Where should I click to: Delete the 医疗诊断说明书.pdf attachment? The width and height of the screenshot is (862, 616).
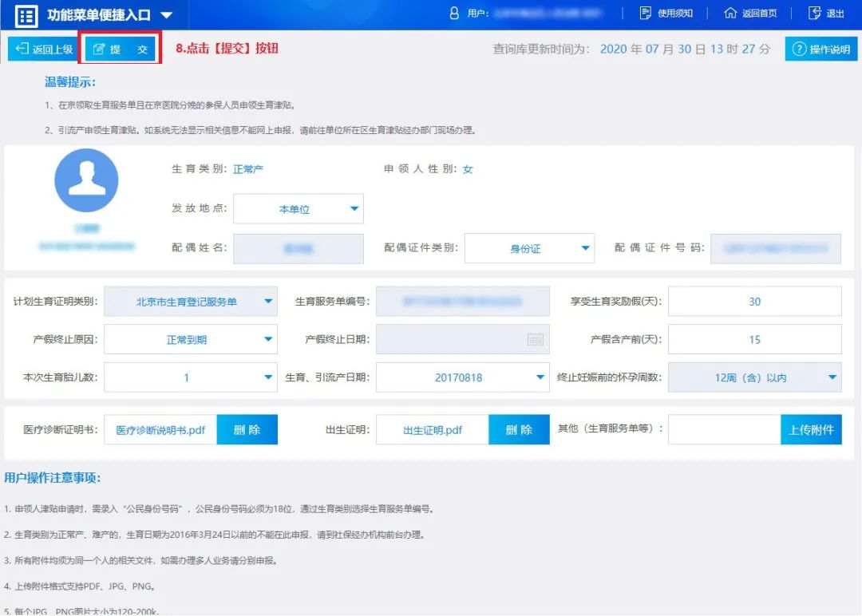tap(247, 429)
